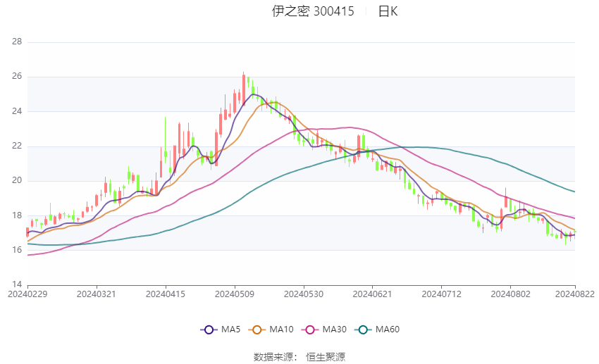Select the 20240229 x-axis date label
Screen dimensions: 599x364
(x=27, y=294)
